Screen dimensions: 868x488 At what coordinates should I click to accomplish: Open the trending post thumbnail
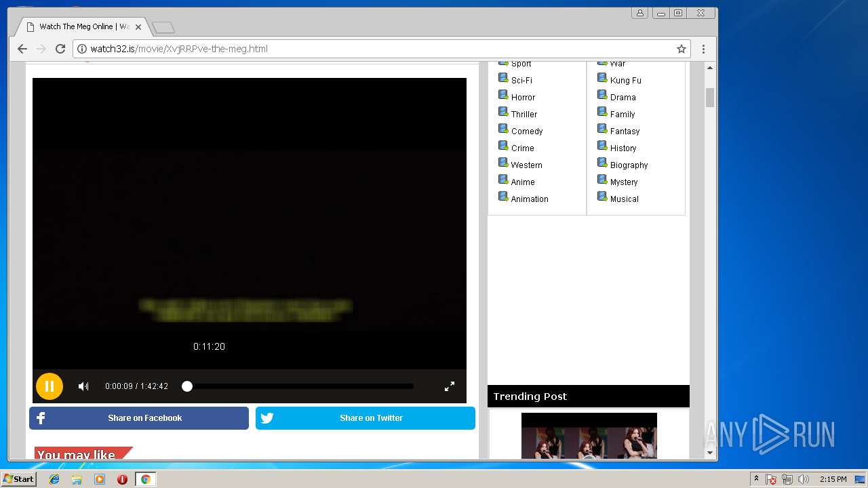pos(589,436)
